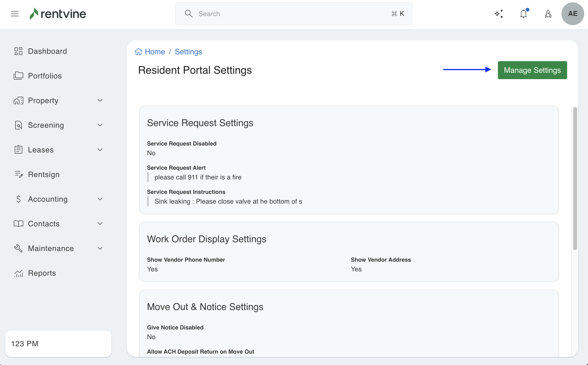Click the hamburger menu icon

tap(15, 14)
